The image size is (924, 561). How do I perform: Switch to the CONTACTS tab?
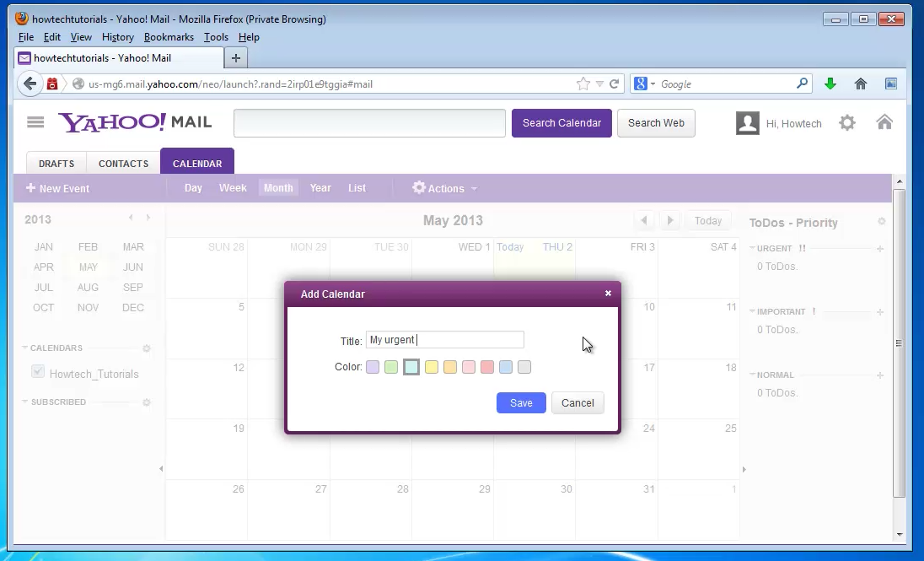point(123,164)
